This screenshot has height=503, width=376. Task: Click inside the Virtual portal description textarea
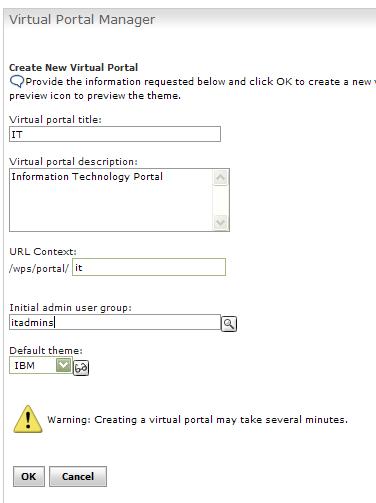(x=111, y=200)
